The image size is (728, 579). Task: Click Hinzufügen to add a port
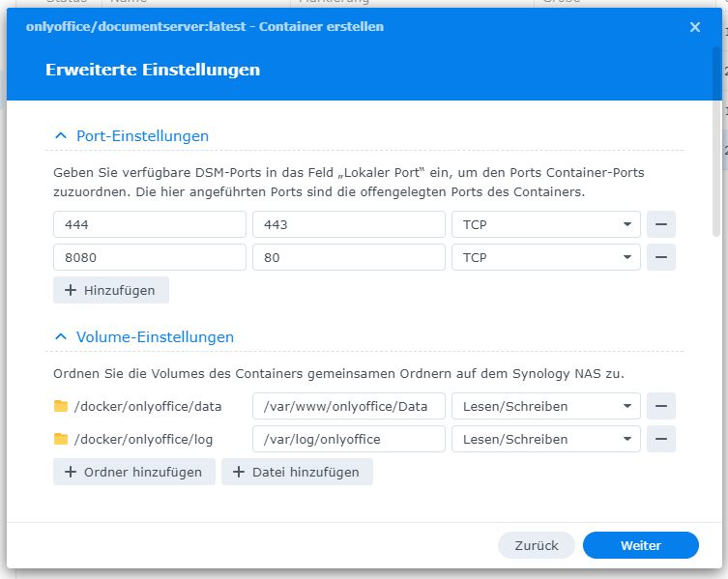point(111,290)
